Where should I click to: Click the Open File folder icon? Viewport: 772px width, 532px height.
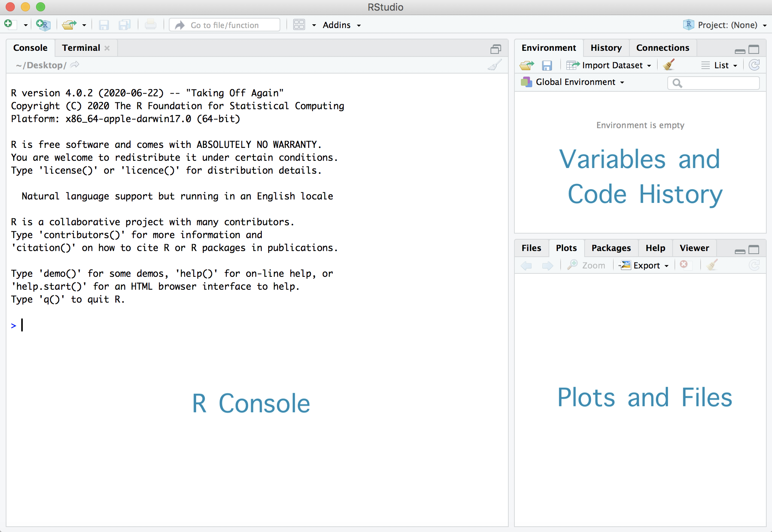pyautogui.click(x=69, y=25)
